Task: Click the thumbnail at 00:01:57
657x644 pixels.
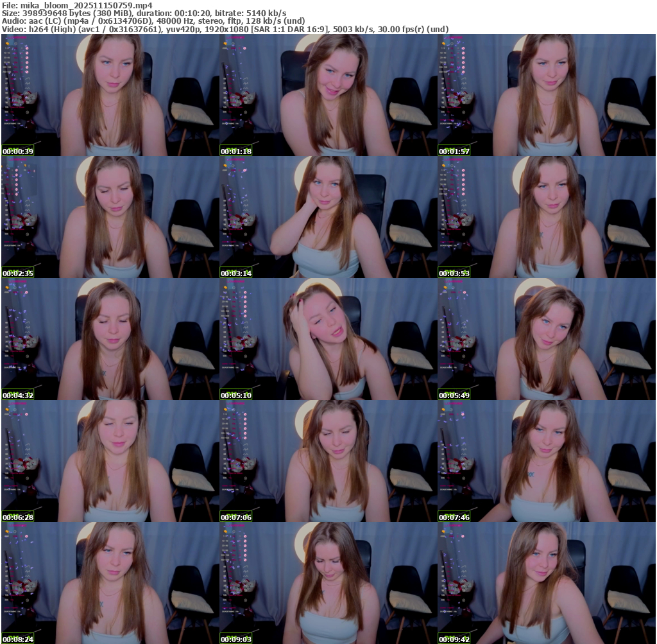Action: pos(546,95)
